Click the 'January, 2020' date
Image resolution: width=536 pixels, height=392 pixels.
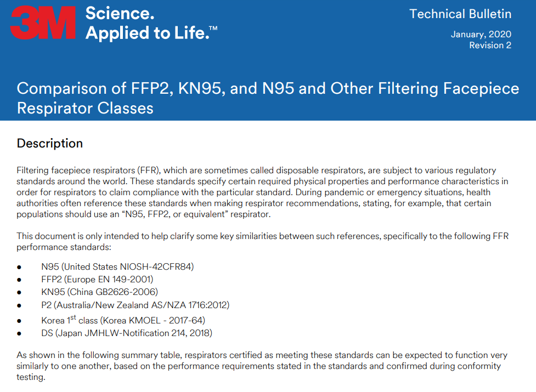click(x=481, y=34)
